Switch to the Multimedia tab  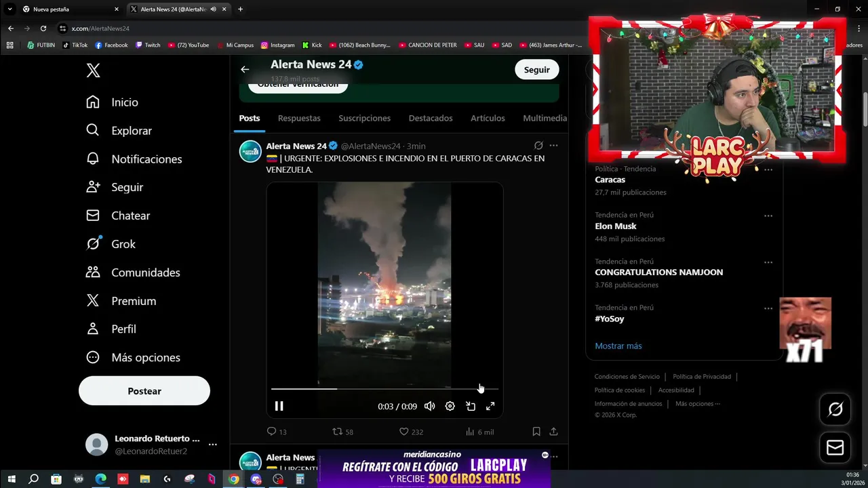[545, 118]
